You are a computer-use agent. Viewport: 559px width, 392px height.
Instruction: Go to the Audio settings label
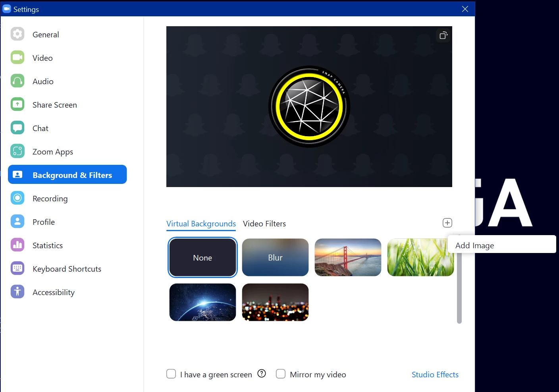pos(43,81)
